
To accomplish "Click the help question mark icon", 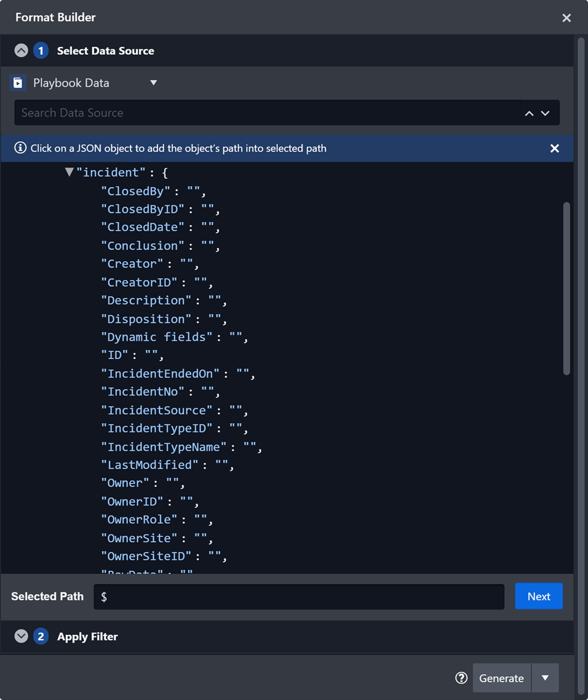I will coord(461,678).
